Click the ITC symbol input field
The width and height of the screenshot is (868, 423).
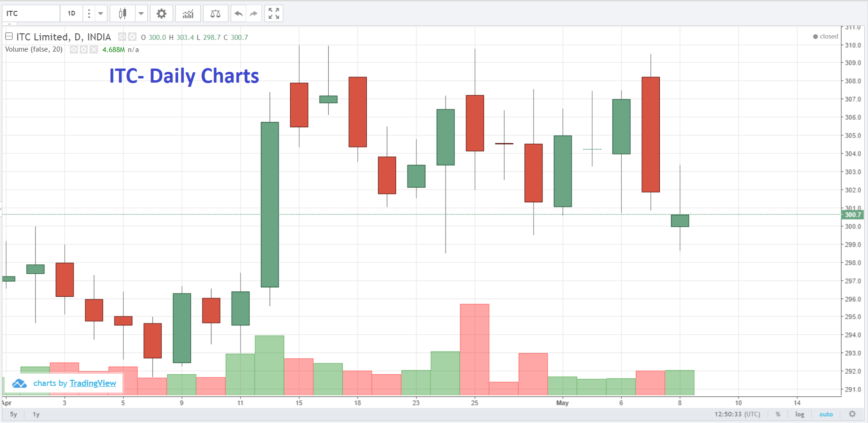click(x=31, y=14)
